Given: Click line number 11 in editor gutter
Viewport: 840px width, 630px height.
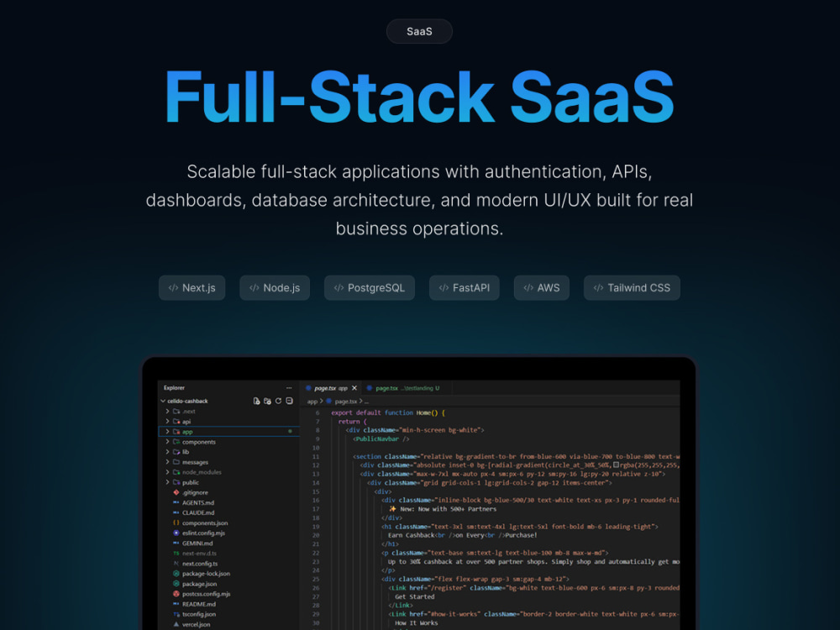Looking at the screenshot, I should (316, 456).
